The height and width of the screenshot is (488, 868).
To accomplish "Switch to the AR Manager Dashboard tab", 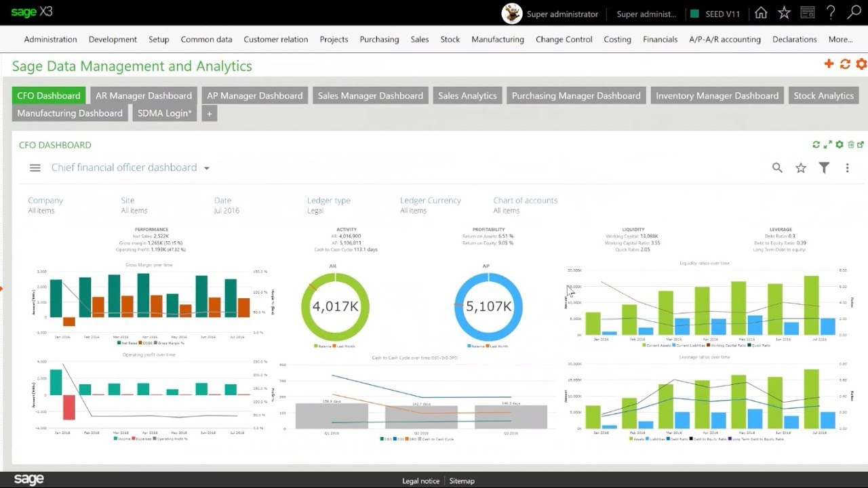I will pyautogui.click(x=144, y=96).
